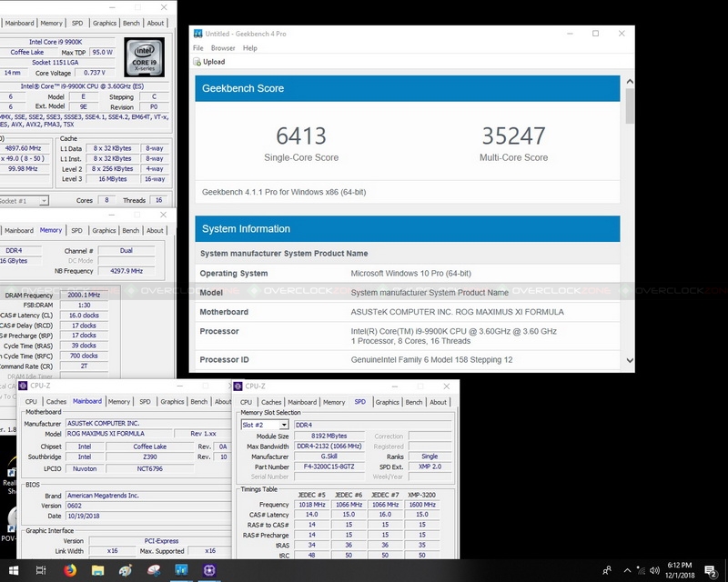Switch to Graphics tab in Mainboard window
The width and height of the screenshot is (728, 582).
[x=172, y=401]
